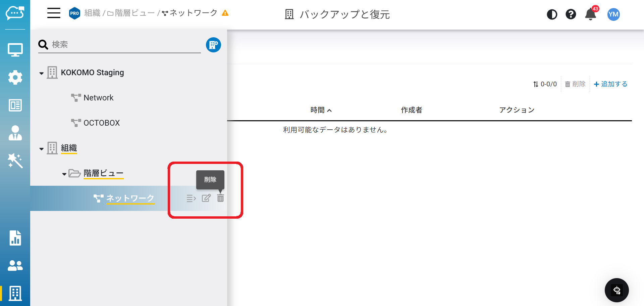Click the 追加する add button

point(610,84)
